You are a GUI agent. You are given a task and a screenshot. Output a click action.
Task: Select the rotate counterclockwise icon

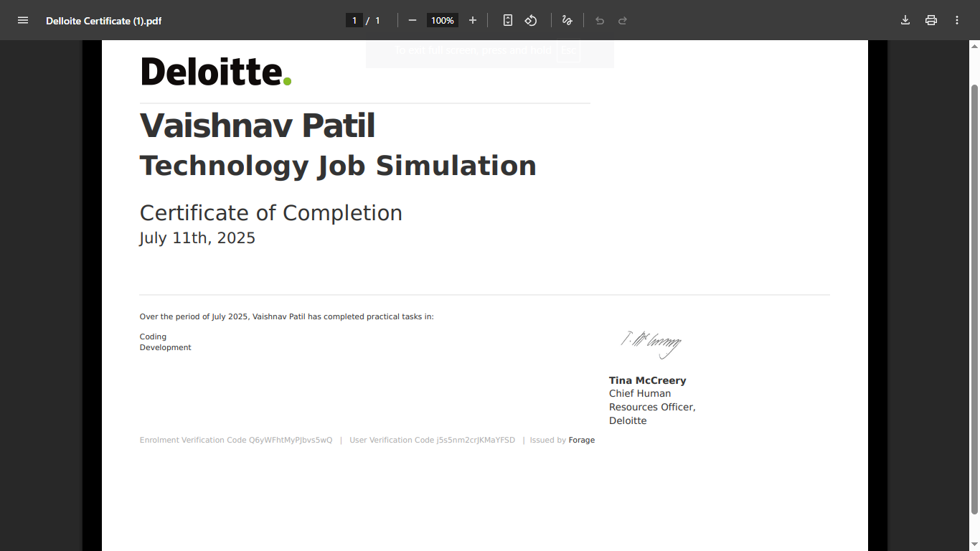pyautogui.click(x=531, y=20)
